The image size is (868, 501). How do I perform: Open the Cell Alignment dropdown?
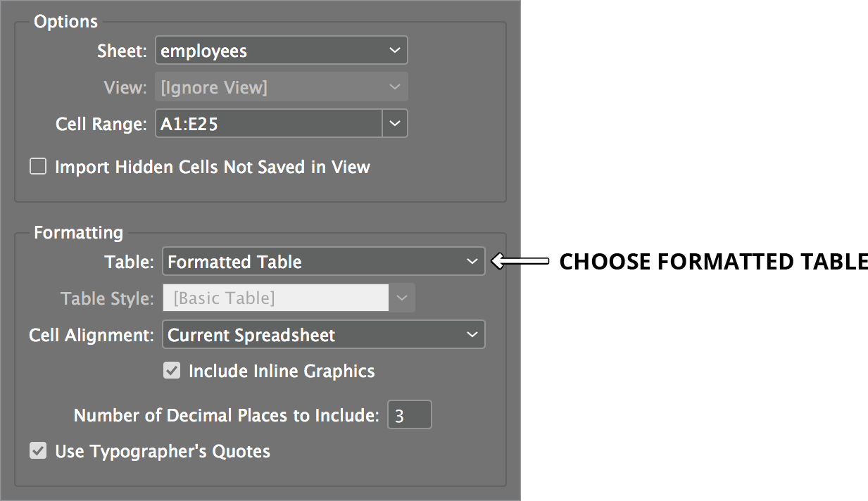(323, 334)
